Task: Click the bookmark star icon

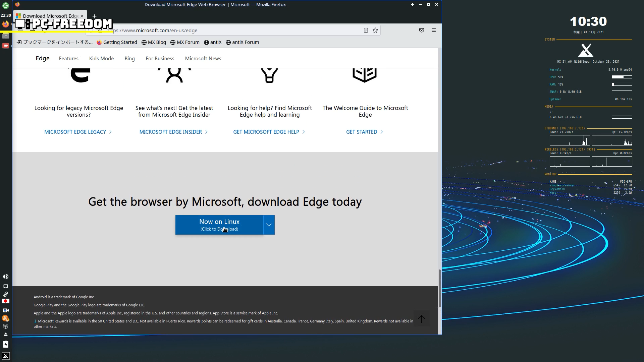Action: 375,30
